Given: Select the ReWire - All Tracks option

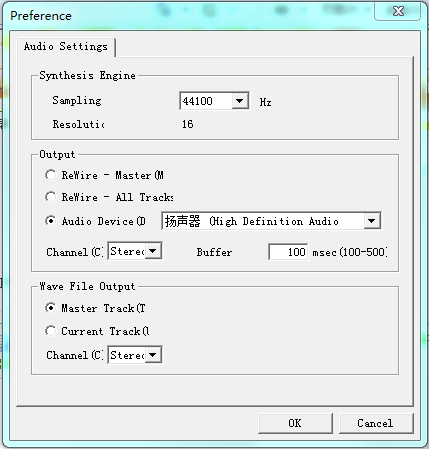Looking at the screenshot, I should tap(50, 197).
